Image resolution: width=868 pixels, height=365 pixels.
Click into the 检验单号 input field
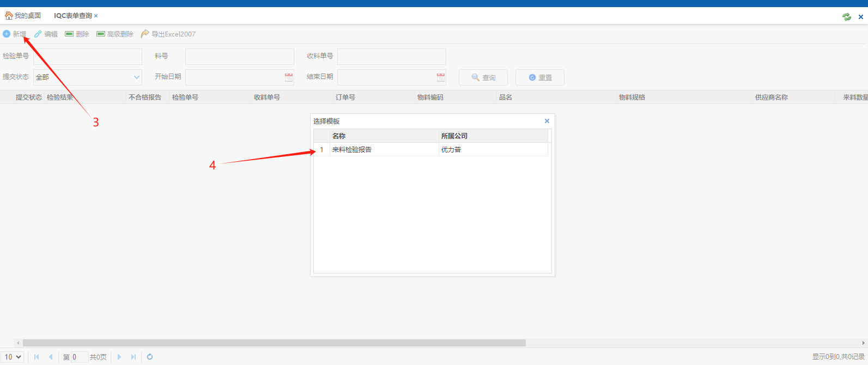point(87,57)
